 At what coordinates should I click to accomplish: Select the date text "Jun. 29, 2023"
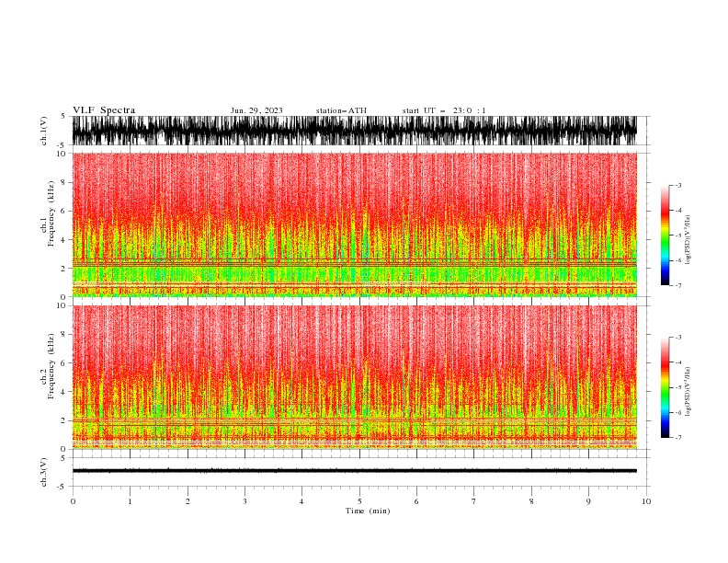256,110
